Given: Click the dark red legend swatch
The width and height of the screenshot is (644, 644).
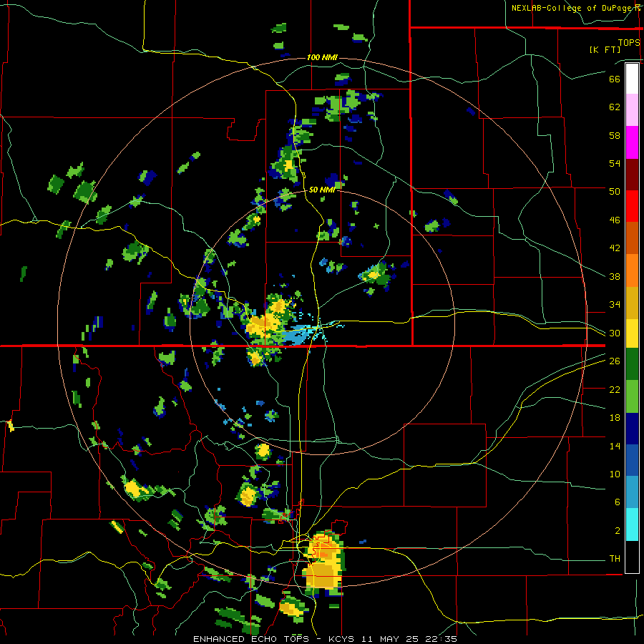Looking at the screenshot, I should coord(632,174).
